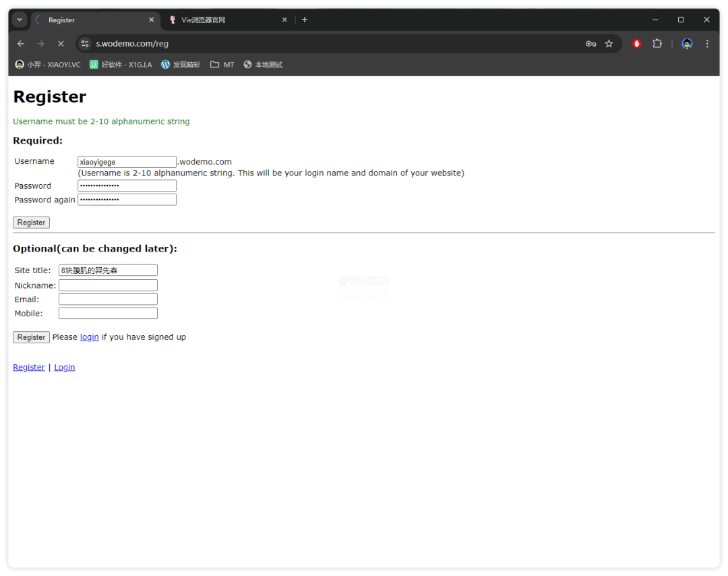The height and width of the screenshot is (576, 728).
Task: Follow the login link in the sign-up sentence
Action: 89,337
